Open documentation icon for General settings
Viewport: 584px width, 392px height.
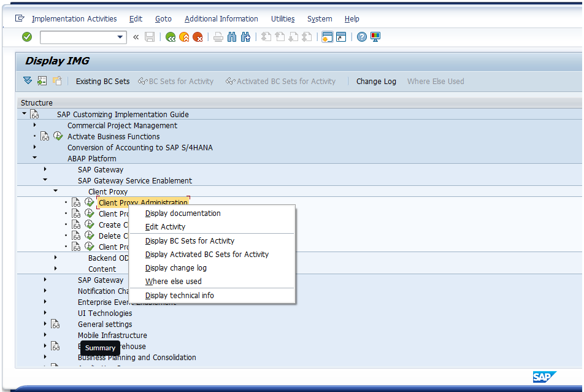[x=55, y=324]
